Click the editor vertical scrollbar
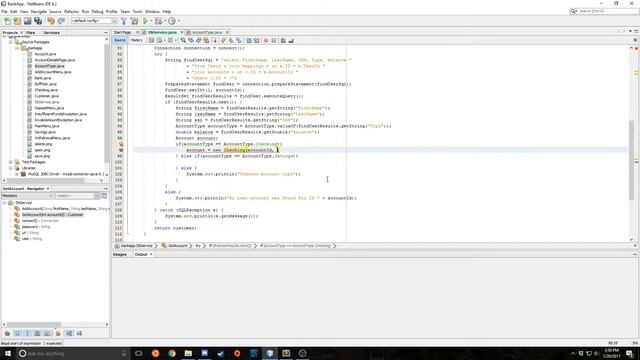The width and height of the screenshot is (640, 360). tap(631, 160)
